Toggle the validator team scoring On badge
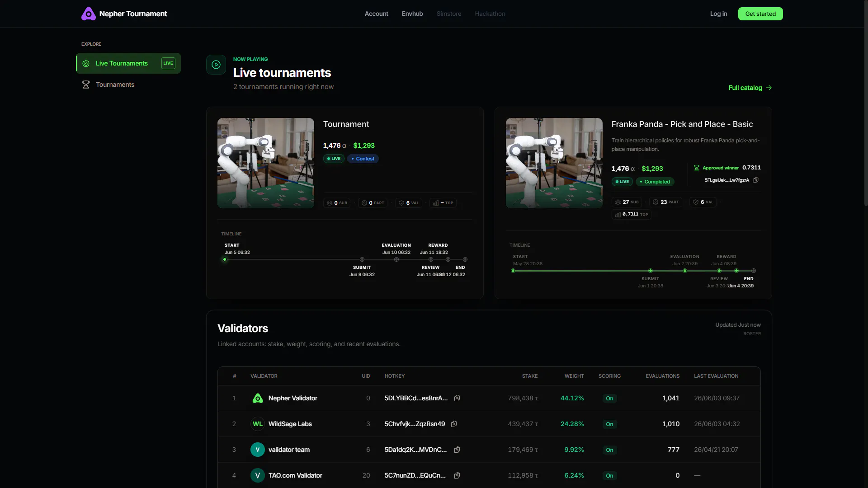Image resolution: width=868 pixels, height=488 pixels. tap(609, 450)
